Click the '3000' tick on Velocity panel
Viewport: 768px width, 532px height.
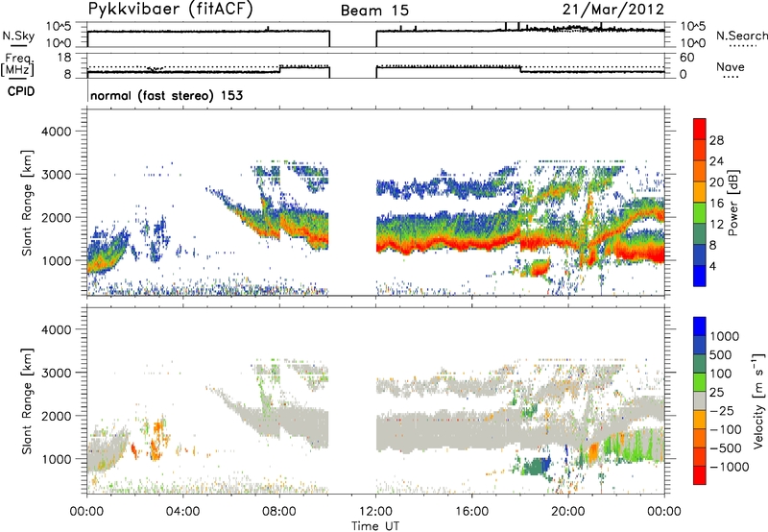pos(57,373)
